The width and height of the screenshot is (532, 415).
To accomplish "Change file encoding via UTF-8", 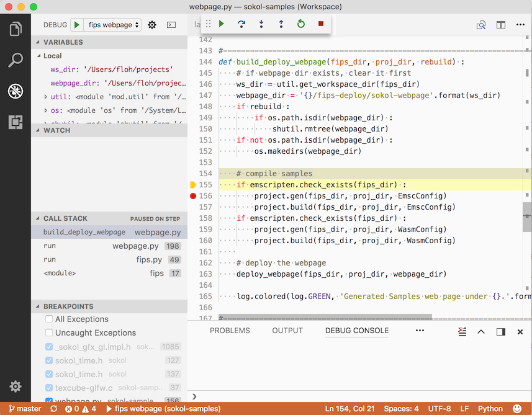I will [440, 409].
